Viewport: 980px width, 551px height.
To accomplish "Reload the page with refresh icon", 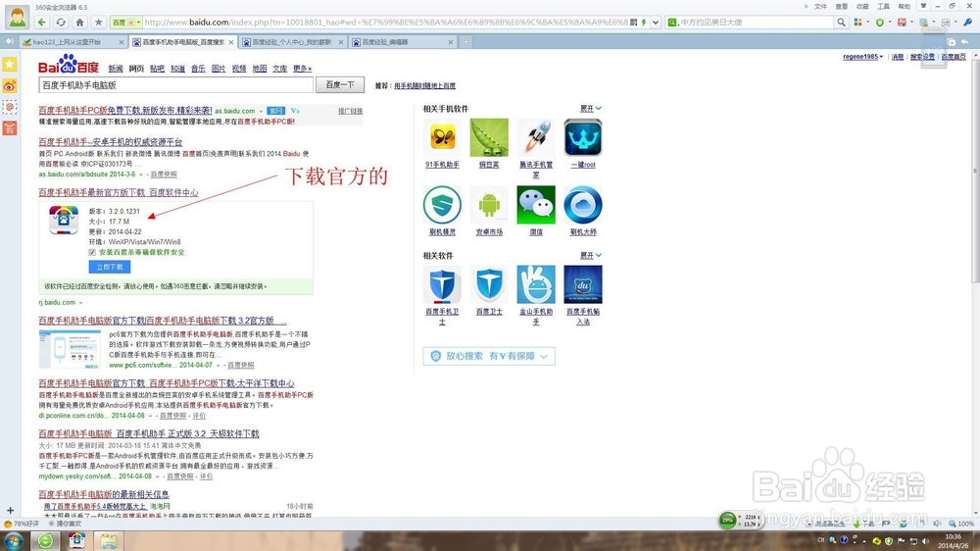I will [61, 23].
